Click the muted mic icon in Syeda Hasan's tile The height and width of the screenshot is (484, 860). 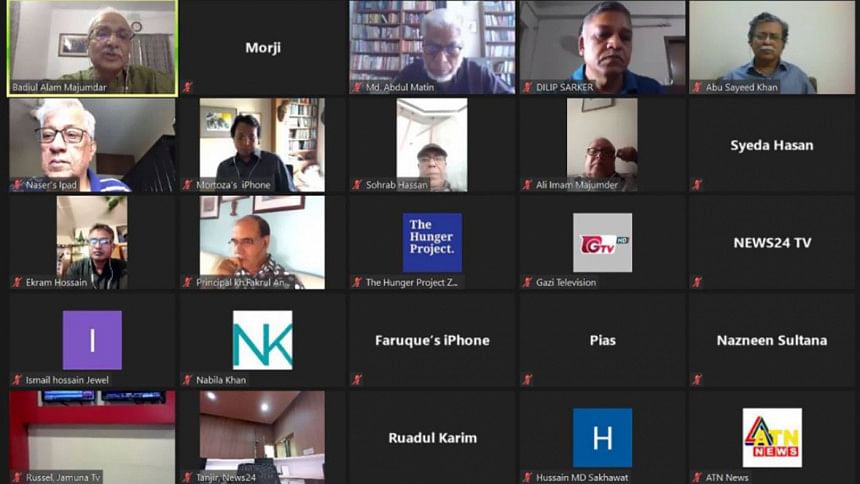[698, 185]
